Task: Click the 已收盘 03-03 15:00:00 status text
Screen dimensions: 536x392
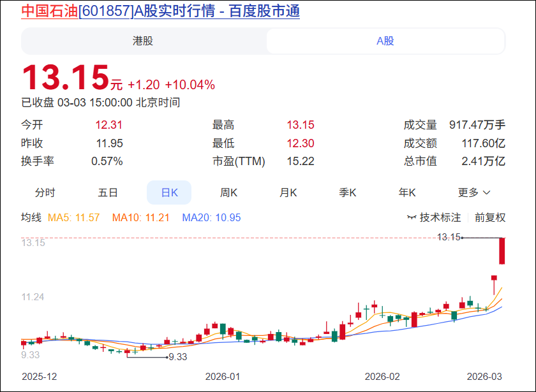Action: [101, 103]
